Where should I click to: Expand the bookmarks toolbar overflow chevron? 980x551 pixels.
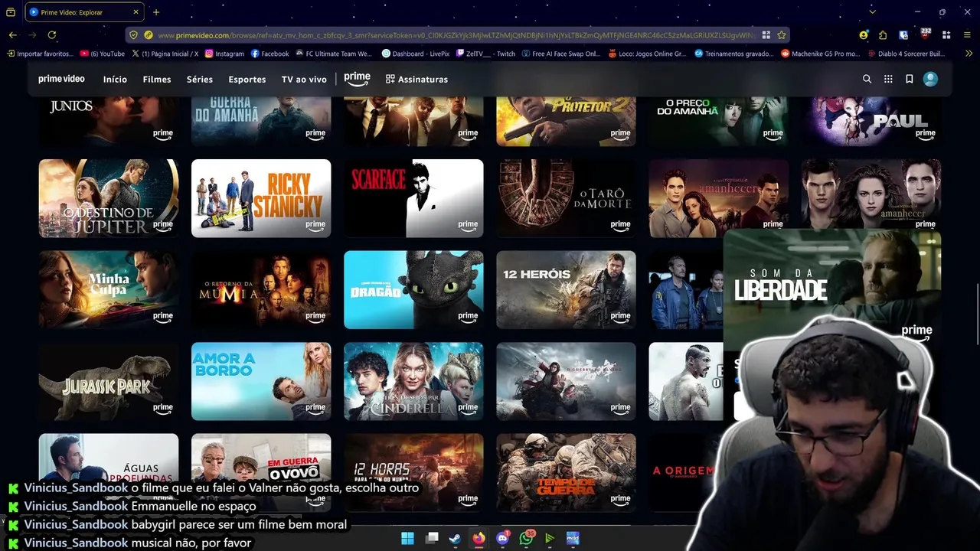pyautogui.click(x=968, y=54)
